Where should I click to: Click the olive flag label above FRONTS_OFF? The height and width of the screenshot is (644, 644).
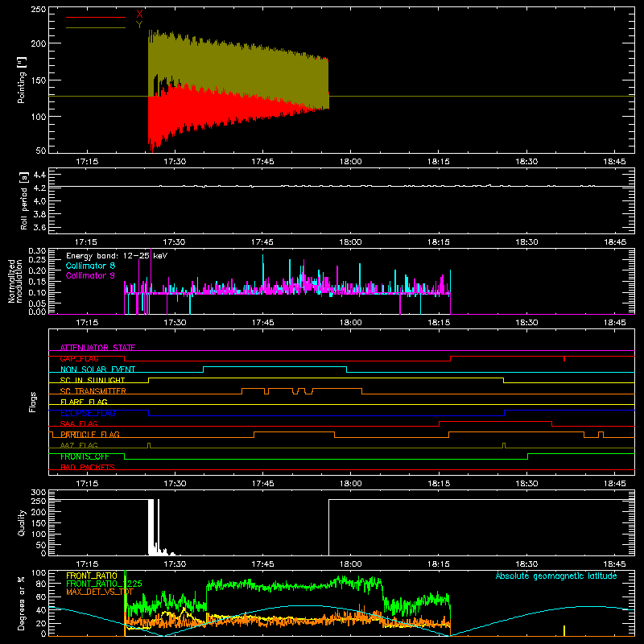point(79,445)
